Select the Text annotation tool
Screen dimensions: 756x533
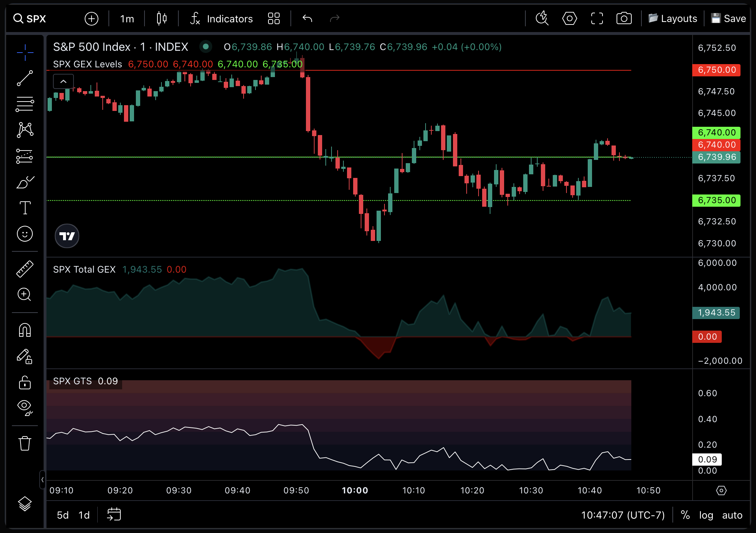tap(25, 208)
